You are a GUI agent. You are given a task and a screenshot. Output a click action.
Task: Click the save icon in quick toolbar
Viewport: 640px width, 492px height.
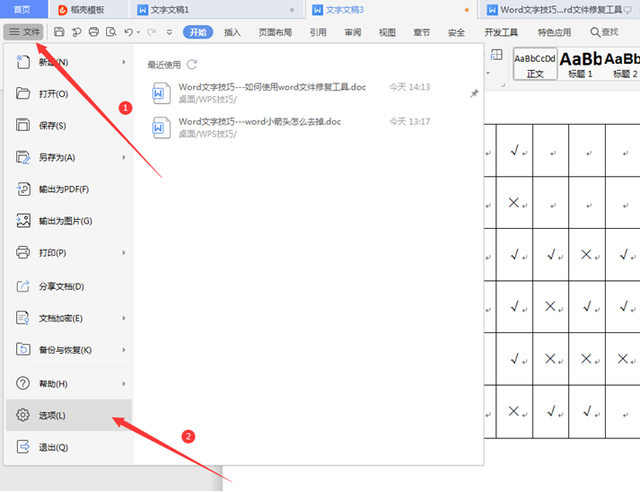[59, 32]
